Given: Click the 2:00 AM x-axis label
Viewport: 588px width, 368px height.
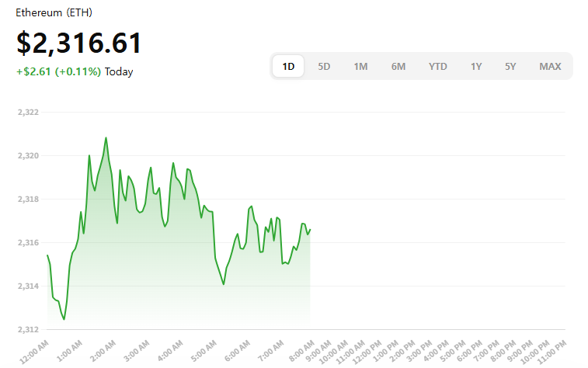Looking at the screenshot, I should (x=103, y=351).
